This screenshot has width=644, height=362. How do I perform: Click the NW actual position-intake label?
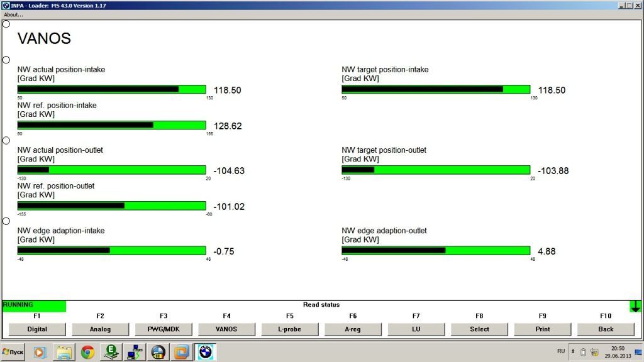pyautogui.click(x=61, y=70)
